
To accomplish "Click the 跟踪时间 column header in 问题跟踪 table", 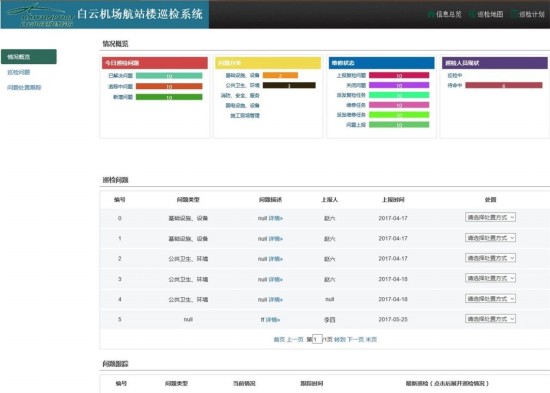I will click(x=312, y=384).
